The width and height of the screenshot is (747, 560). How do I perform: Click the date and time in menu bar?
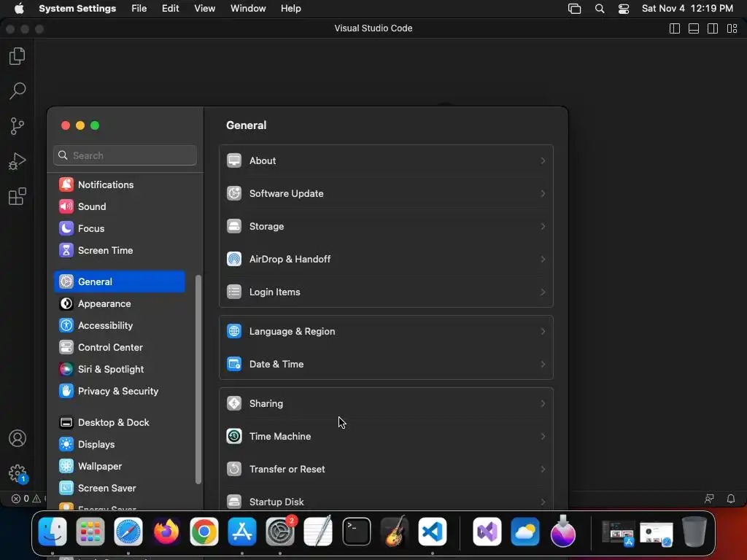687,9
